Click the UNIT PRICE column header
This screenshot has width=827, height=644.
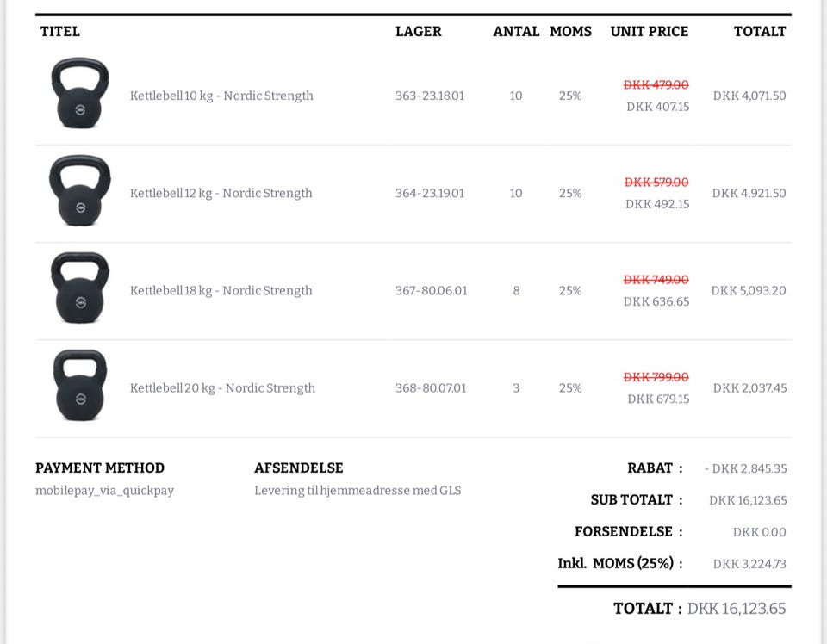pyautogui.click(x=650, y=32)
